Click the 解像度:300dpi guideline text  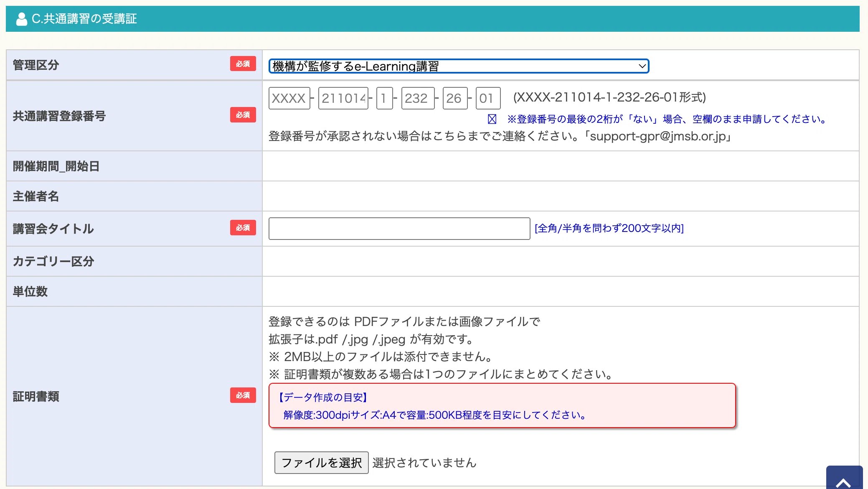coord(435,415)
